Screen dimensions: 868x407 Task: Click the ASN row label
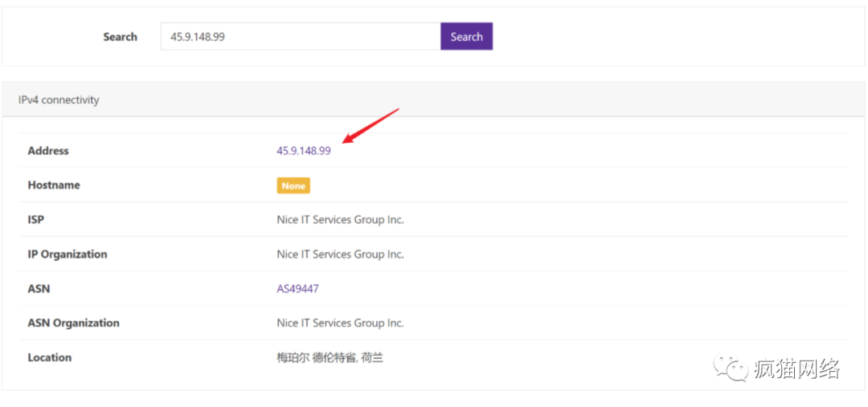pos(39,289)
